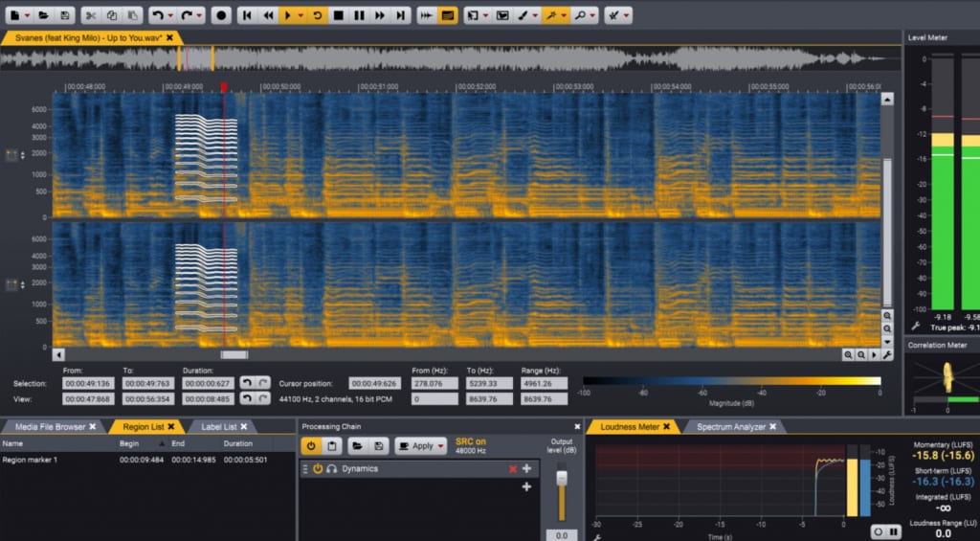Image resolution: width=980 pixels, height=541 pixels.
Task: Click the Cut scissors icon
Action: point(89,15)
